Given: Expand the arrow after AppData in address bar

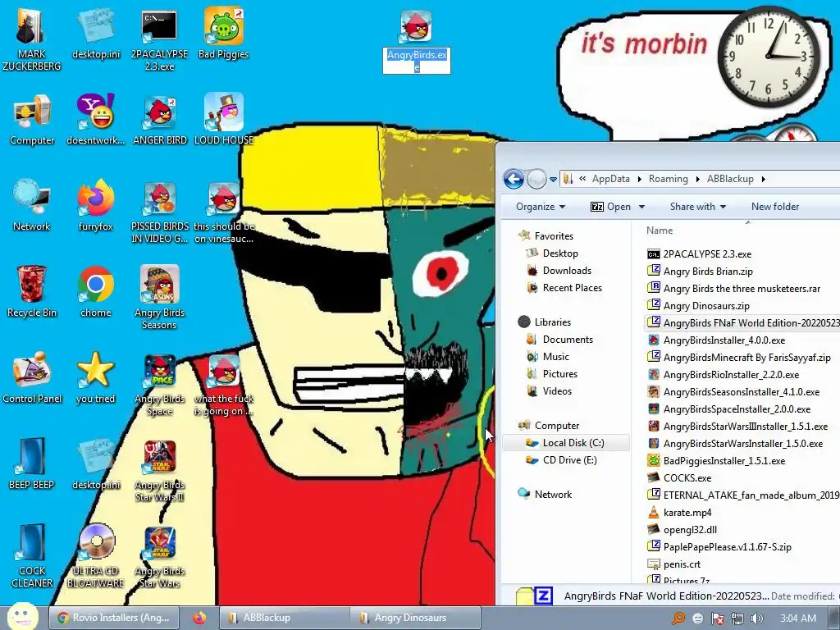Looking at the screenshot, I should (639, 179).
